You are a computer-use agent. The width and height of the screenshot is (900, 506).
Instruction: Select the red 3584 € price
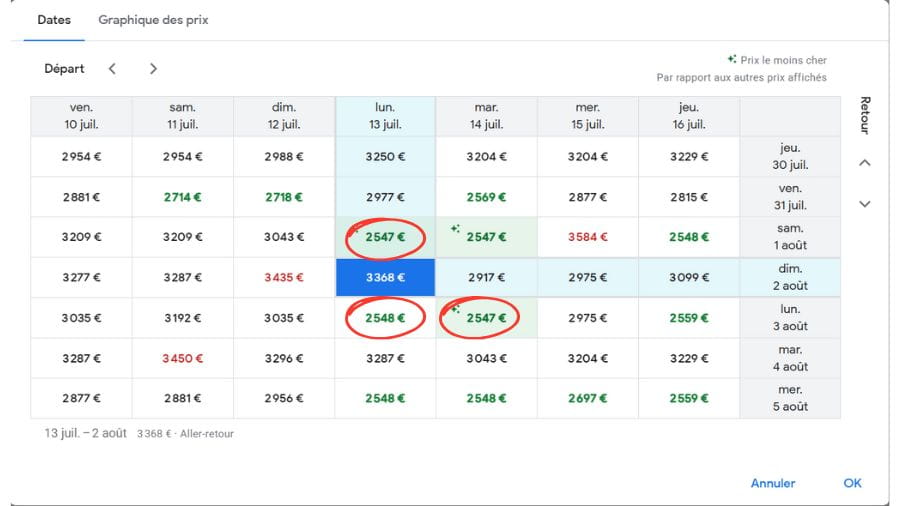coord(587,237)
